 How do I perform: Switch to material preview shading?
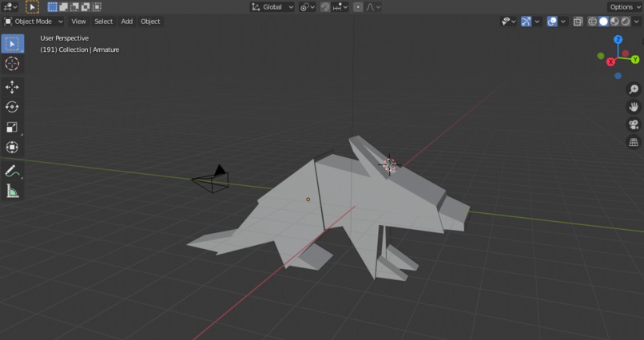coord(614,22)
